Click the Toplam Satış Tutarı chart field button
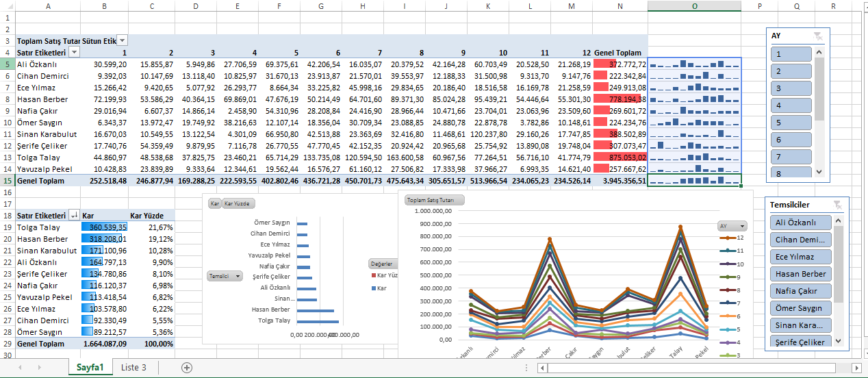The height and width of the screenshot is (378, 868). tap(434, 201)
